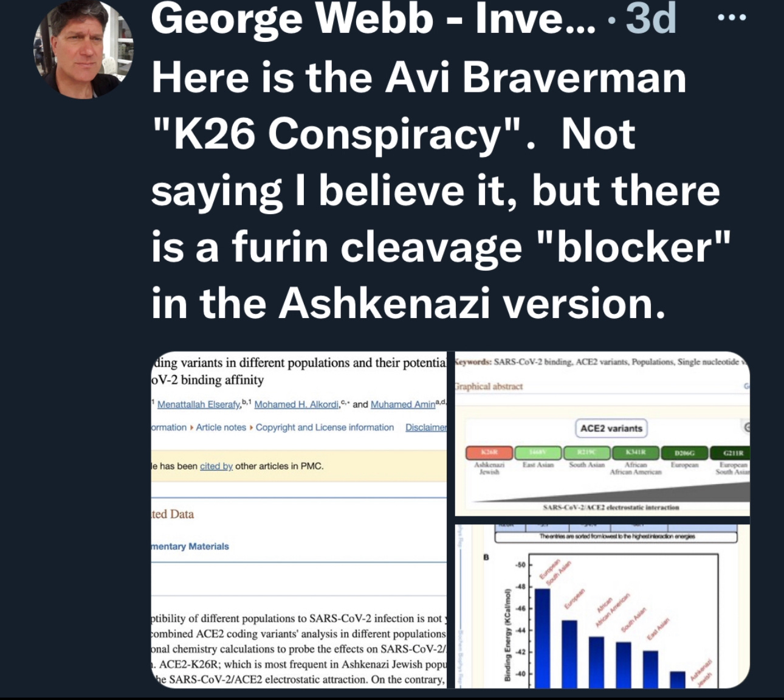The height and width of the screenshot is (700, 784).
Task: Click the cited by link
Action: (x=216, y=466)
